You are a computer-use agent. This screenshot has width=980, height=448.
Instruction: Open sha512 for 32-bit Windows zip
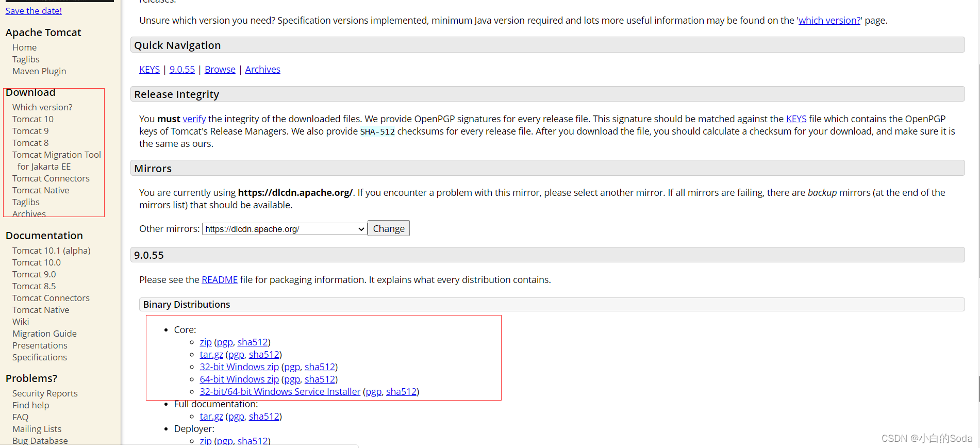pyautogui.click(x=320, y=367)
